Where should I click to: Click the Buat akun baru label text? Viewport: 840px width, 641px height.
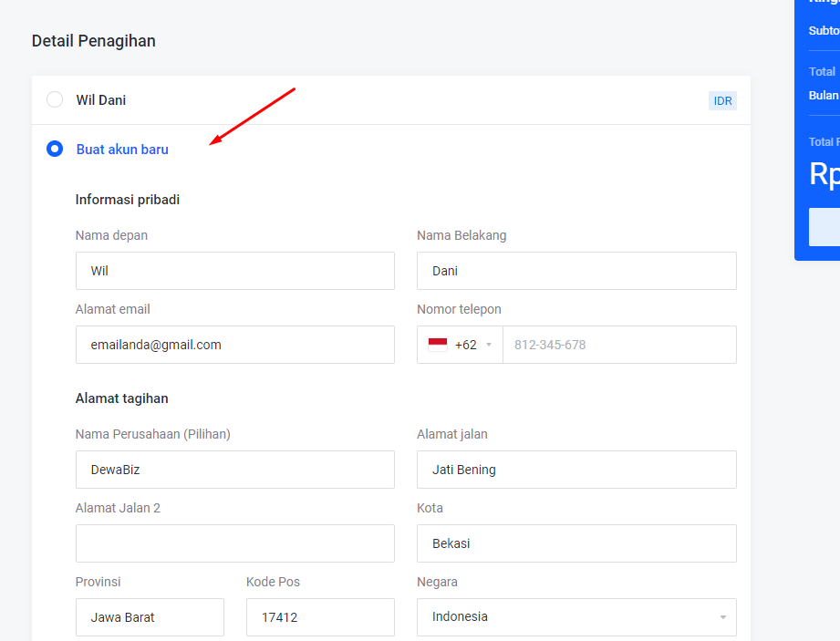pyautogui.click(x=122, y=150)
